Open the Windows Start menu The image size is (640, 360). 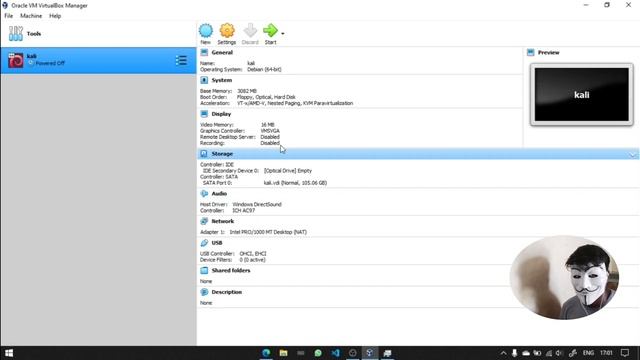pyautogui.click(x=9, y=353)
